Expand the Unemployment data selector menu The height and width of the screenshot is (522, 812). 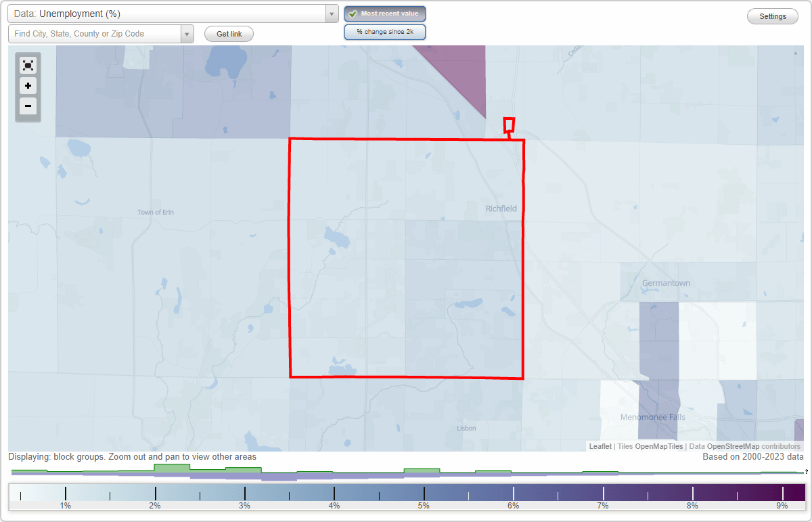click(331, 13)
